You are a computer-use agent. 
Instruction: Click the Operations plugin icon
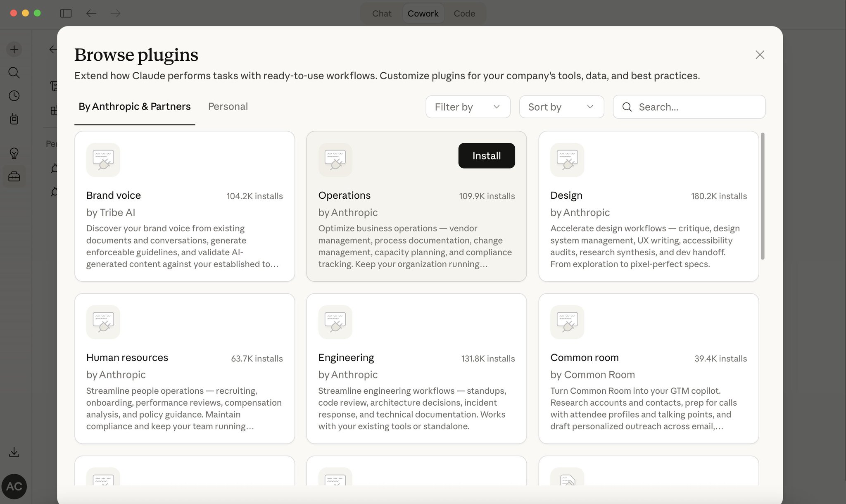(335, 160)
